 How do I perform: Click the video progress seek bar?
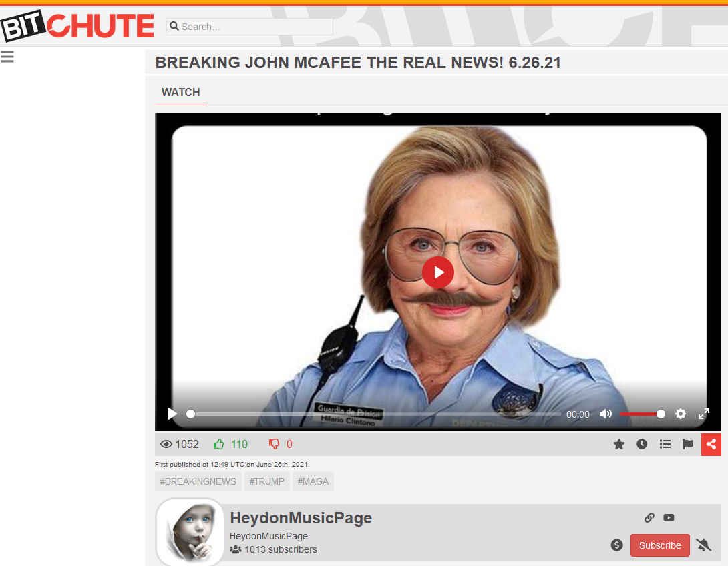pyautogui.click(x=375, y=414)
